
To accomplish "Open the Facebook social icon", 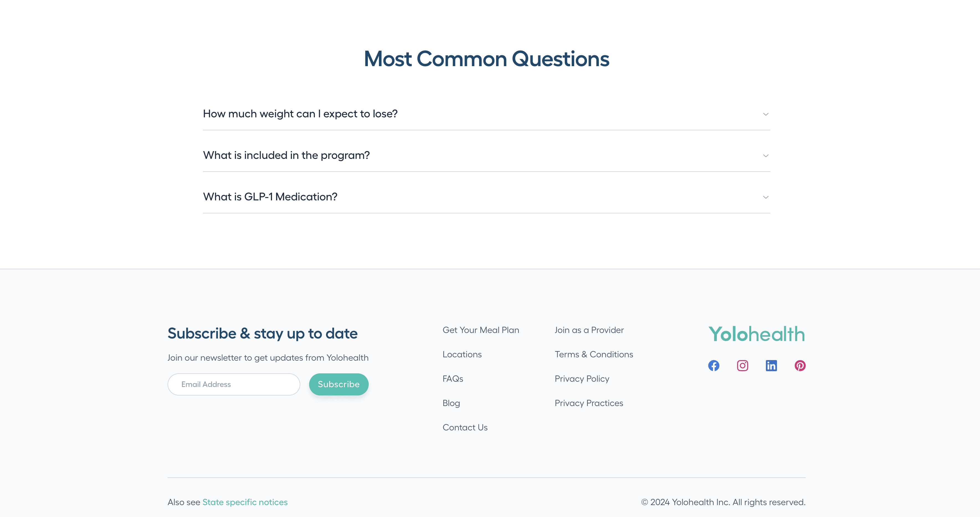I will [x=714, y=366].
